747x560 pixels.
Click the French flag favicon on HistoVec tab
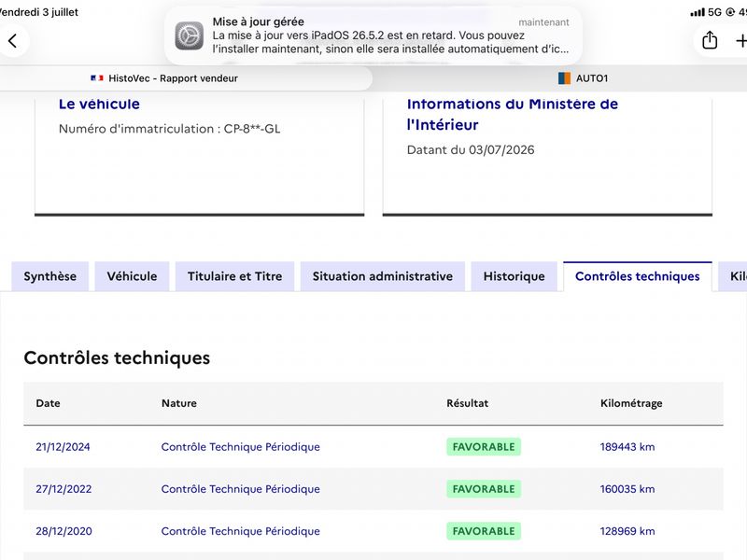[97, 78]
